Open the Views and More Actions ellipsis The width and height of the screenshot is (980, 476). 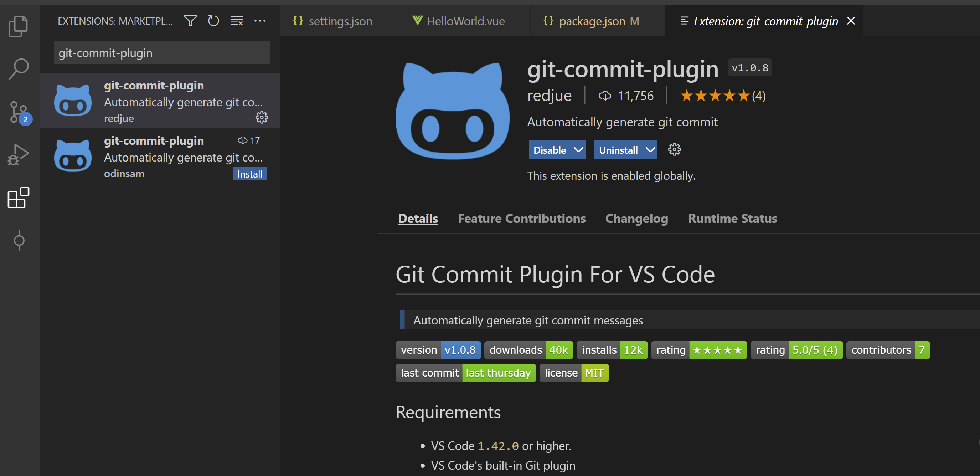coord(260,21)
